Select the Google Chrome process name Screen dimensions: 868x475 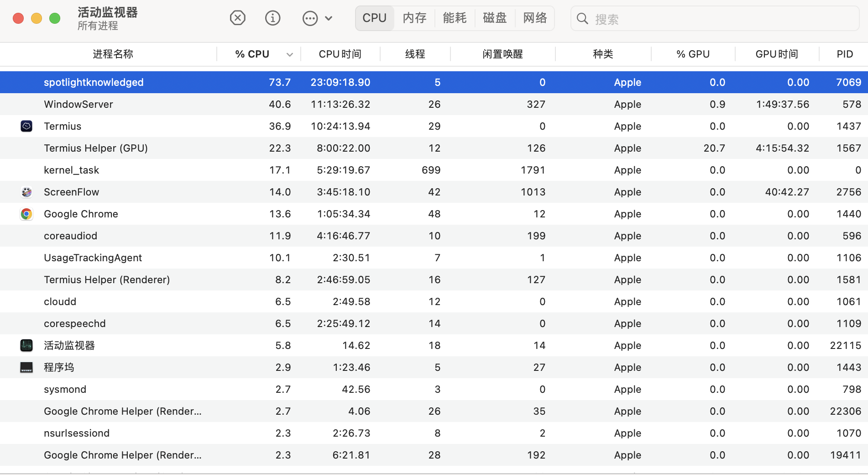[81, 214]
